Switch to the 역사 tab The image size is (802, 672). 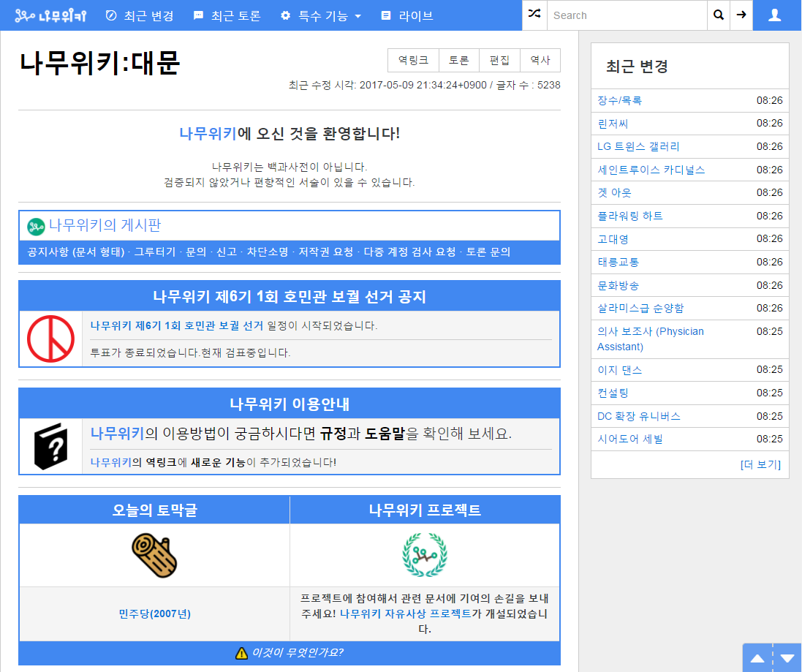pos(540,61)
